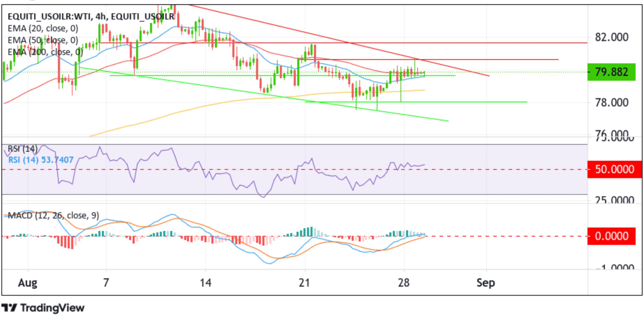The width and height of the screenshot is (644, 323).
Task: Click the 78.000 price axis label
Action: (x=611, y=102)
